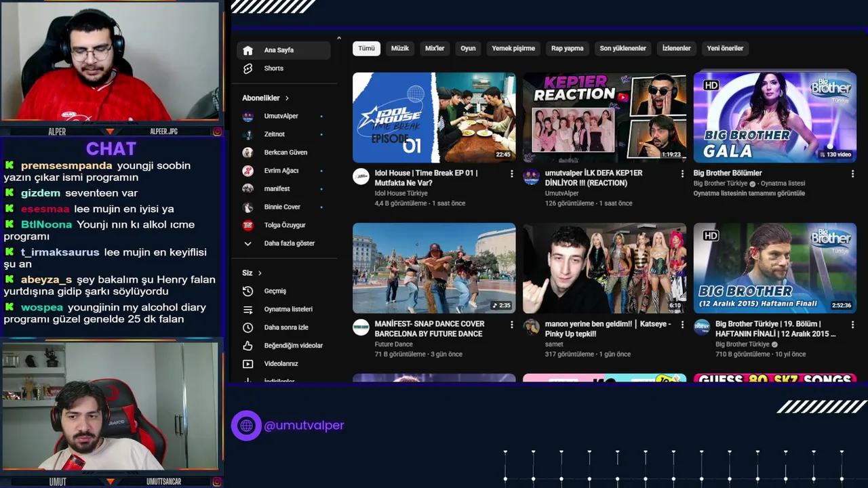Select the Müzik filter chip
Screen dimensions: 868x488
(400, 48)
